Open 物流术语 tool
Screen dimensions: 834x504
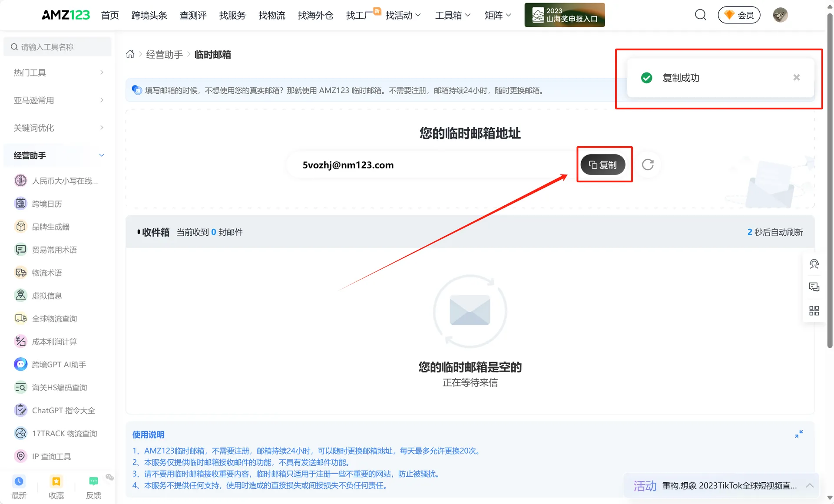38,273
